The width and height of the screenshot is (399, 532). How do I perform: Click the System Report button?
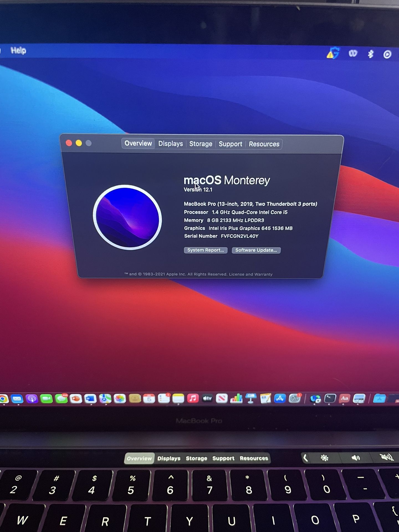coord(206,250)
